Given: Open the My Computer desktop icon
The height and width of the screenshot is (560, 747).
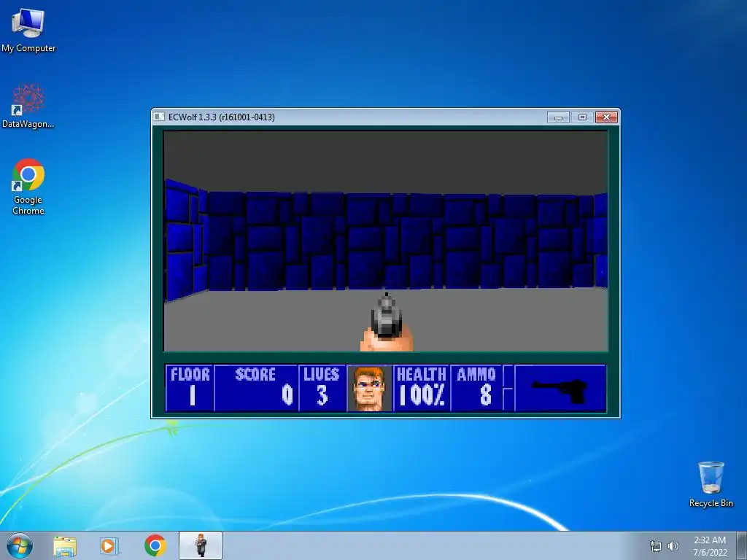Looking at the screenshot, I should 28,30.
